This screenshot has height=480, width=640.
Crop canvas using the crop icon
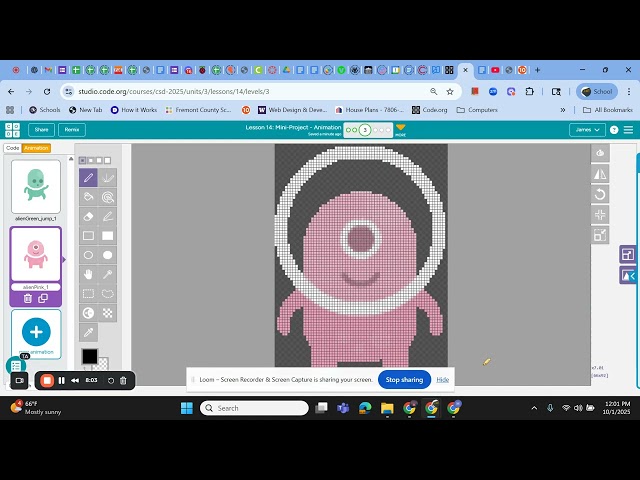click(x=600, y=235)
